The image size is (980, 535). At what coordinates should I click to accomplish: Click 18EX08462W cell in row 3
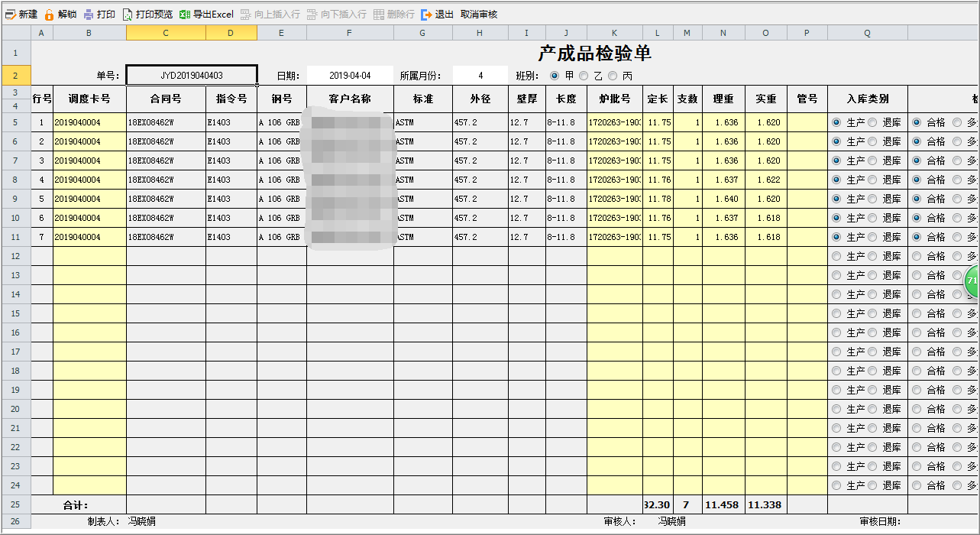pyautogui.click(x=166, y=160)
